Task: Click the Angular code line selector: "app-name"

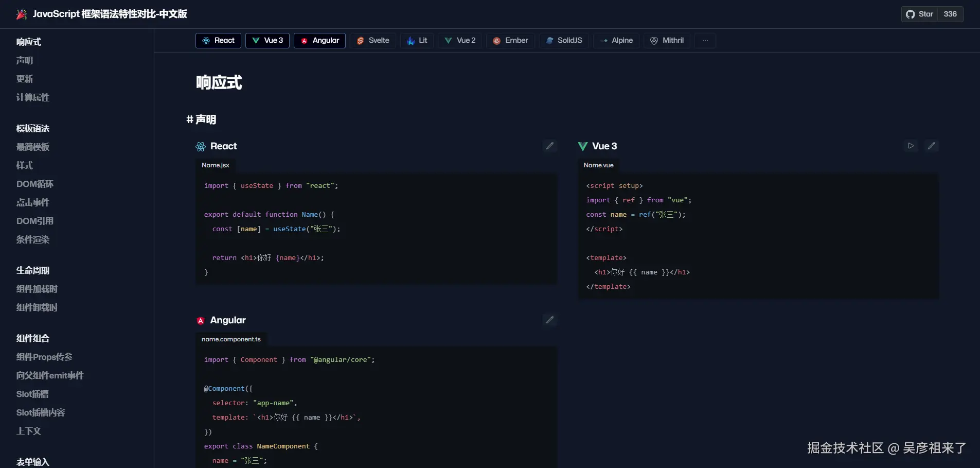Action: 255,403
